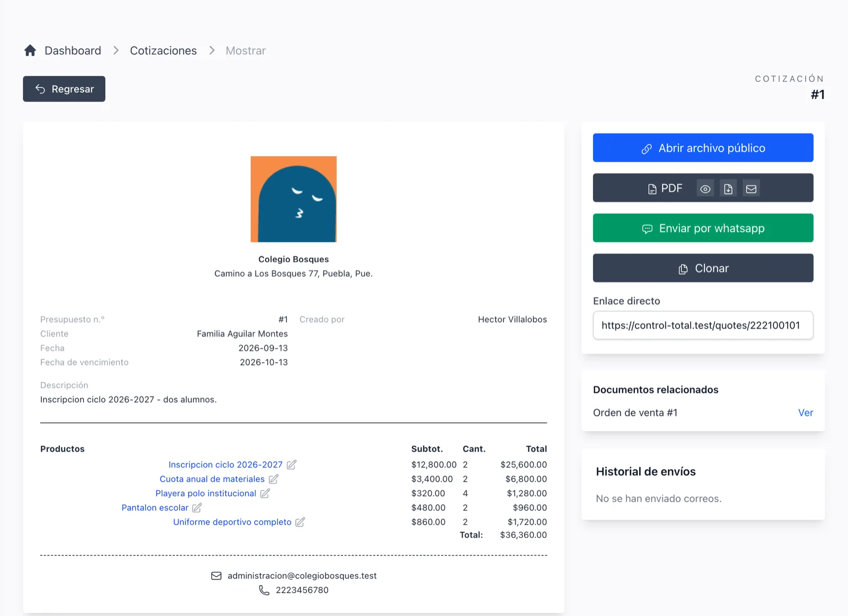
Task: Click the phone icon beside 2223456780
Action: tap(264, 590)
